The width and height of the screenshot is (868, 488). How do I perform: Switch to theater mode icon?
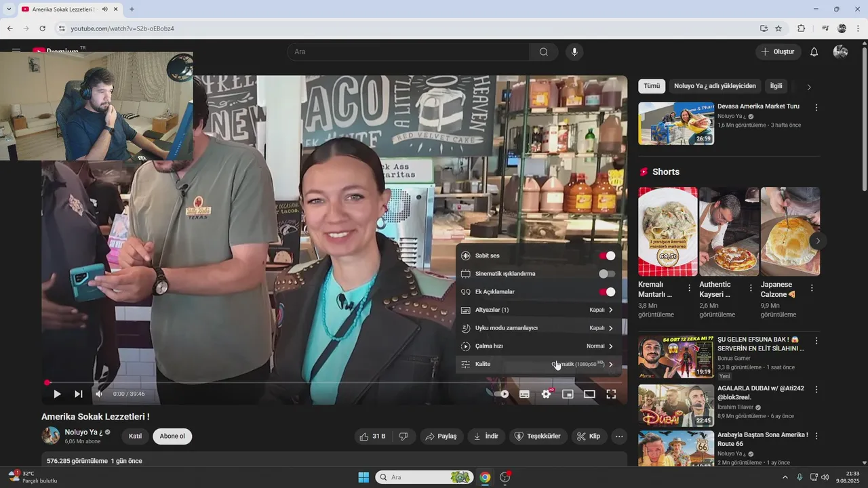[x=589, y=394]
